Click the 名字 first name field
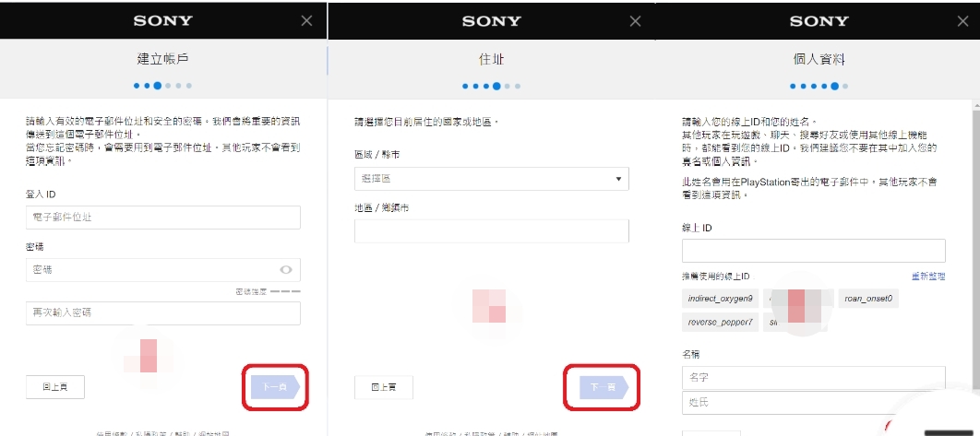This screenshot has width=980, height=436. [x=813, y=378]
